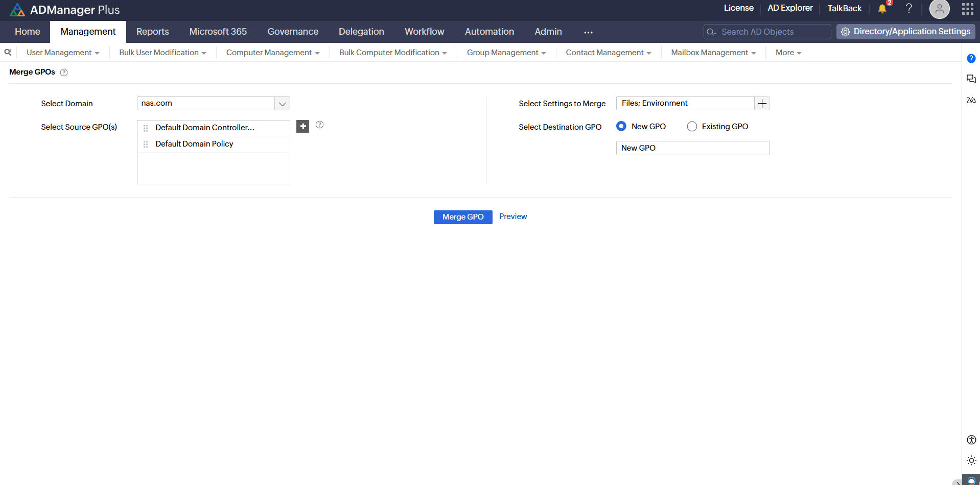Open the Automation tab

pyautogui.click(x=489, y=32)
